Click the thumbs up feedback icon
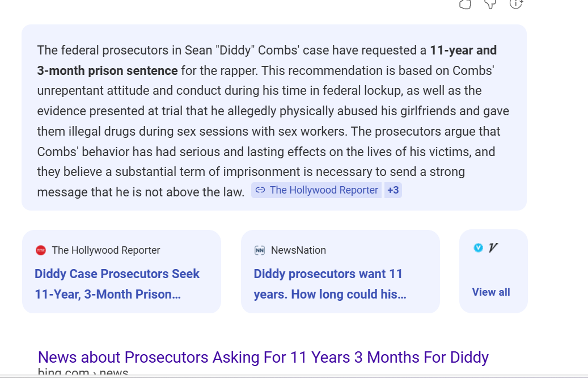This screenshot has height=378, width=588. pos(465,4)
